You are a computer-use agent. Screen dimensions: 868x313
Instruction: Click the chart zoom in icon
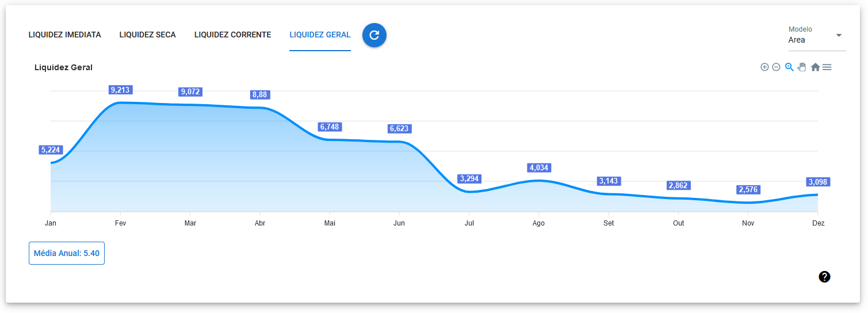point(764,67)
